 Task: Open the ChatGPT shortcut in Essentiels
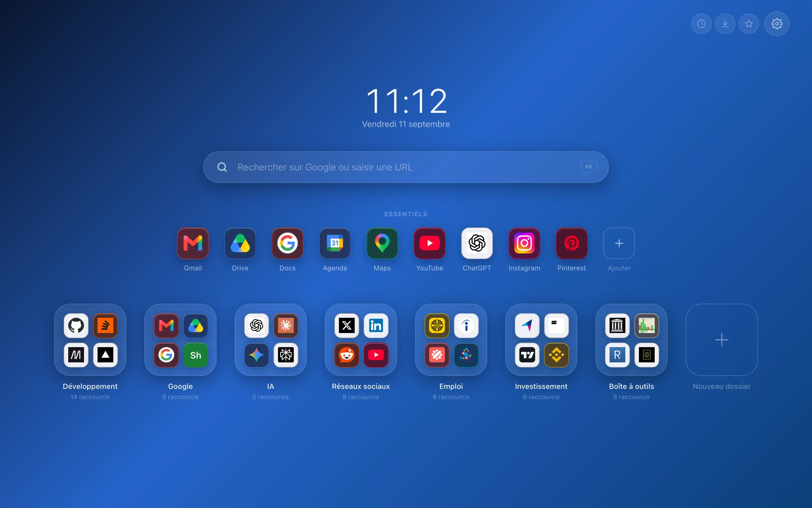(477, 243)
